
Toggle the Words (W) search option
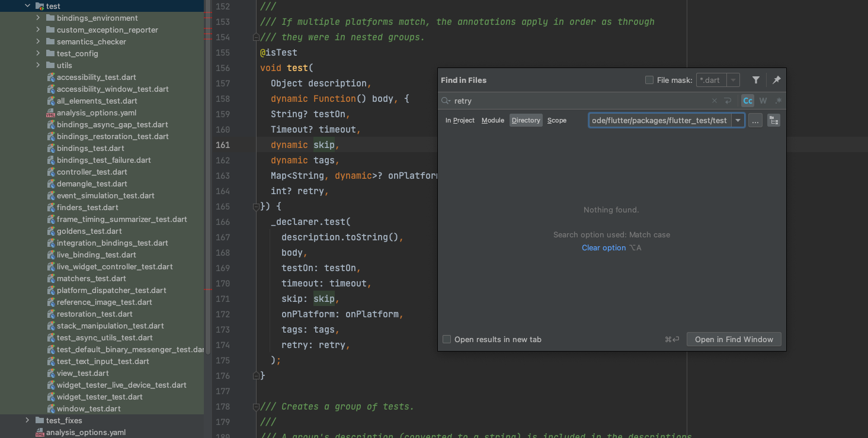coord(763,101)
